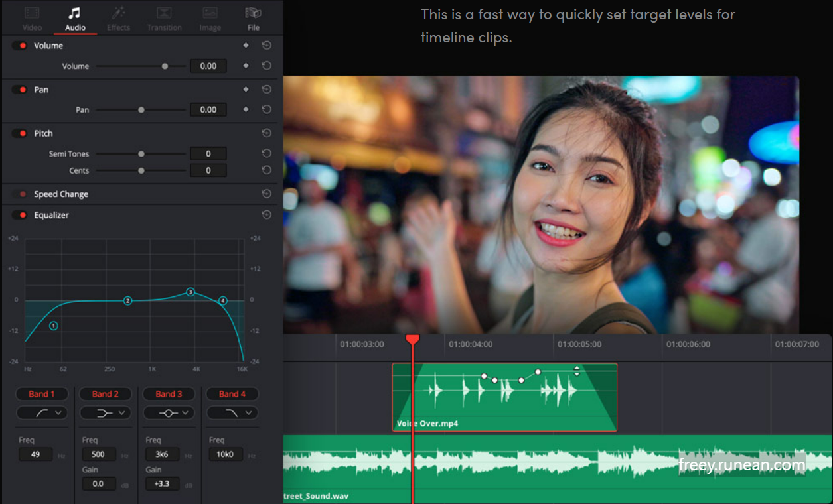Reset the Pitch section to defaults
This screenshot has width=833, height=504.
(266, 133)
